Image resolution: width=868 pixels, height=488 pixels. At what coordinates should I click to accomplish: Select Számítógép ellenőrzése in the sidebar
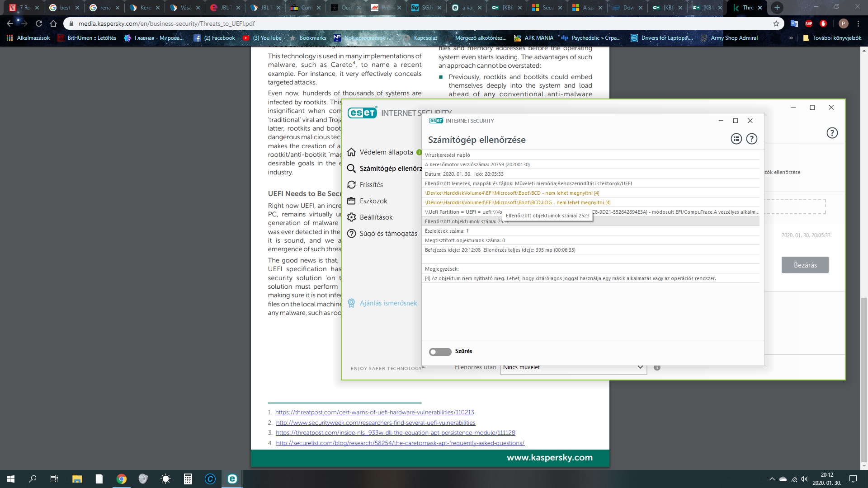tap(391, 168)
